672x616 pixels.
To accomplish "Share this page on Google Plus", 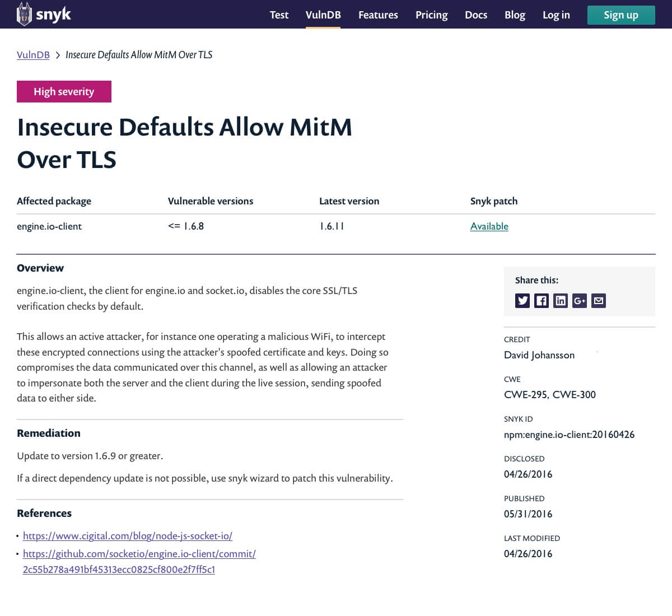I will coord(579,301).
